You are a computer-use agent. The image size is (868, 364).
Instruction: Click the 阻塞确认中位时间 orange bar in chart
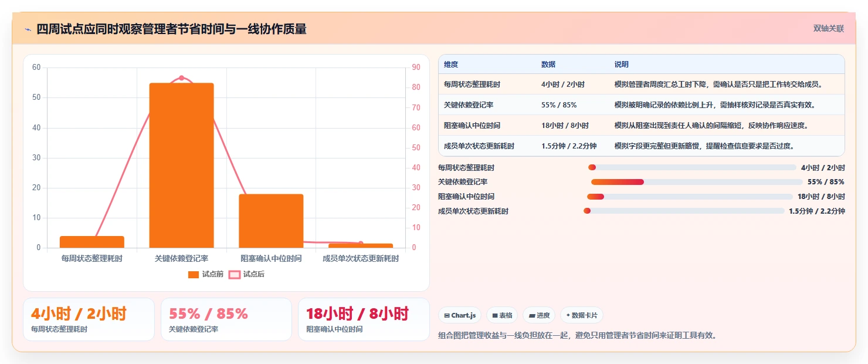pos(271,221)
